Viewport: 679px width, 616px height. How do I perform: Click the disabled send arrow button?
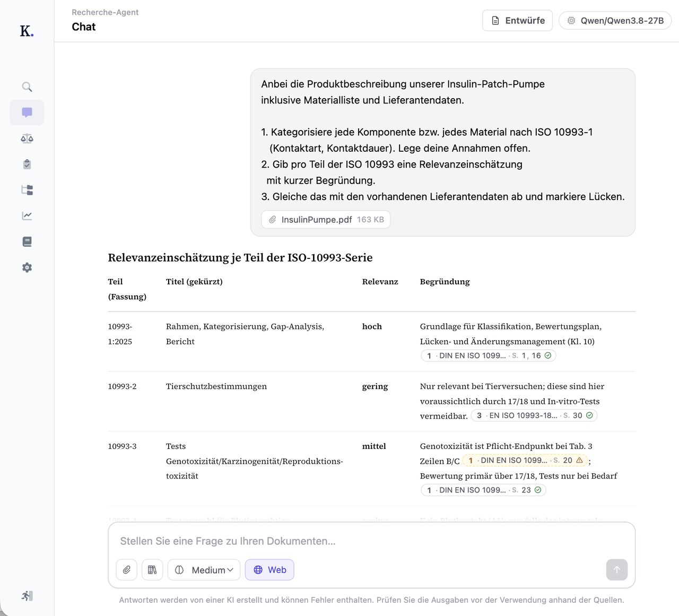point(617,570)
